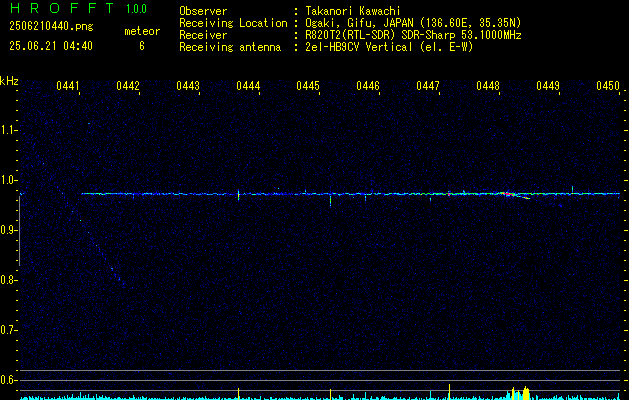Click the meteor count label
This screenshot has width=629, height=400.
tap(142, 31)
